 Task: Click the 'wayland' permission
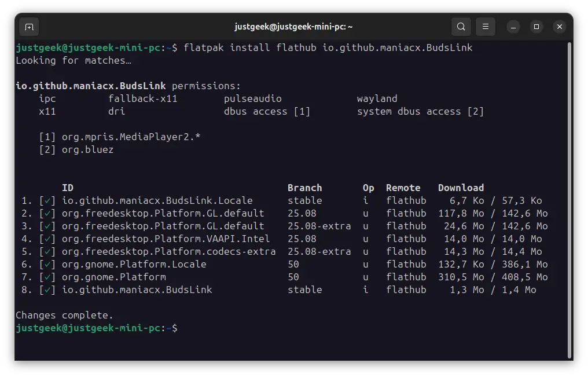(x=377, y=98)
